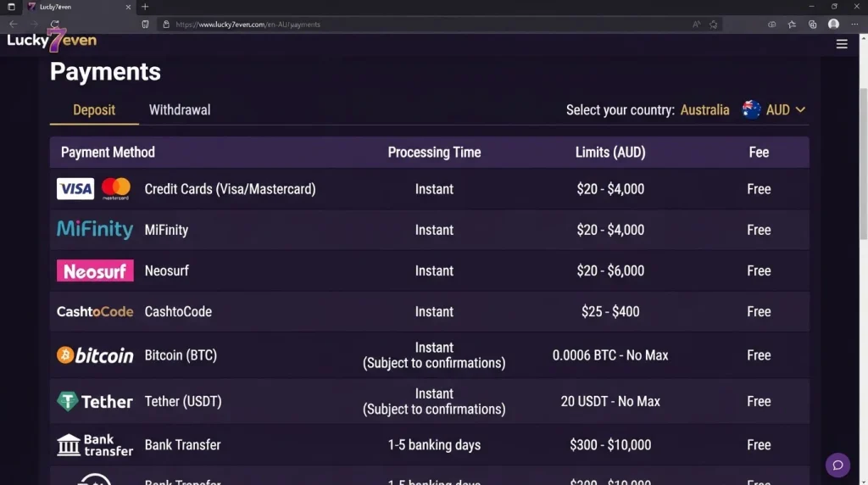Switch to the Withdrawal tab
This screenshot has height=485, width=868.
[180, 109]
